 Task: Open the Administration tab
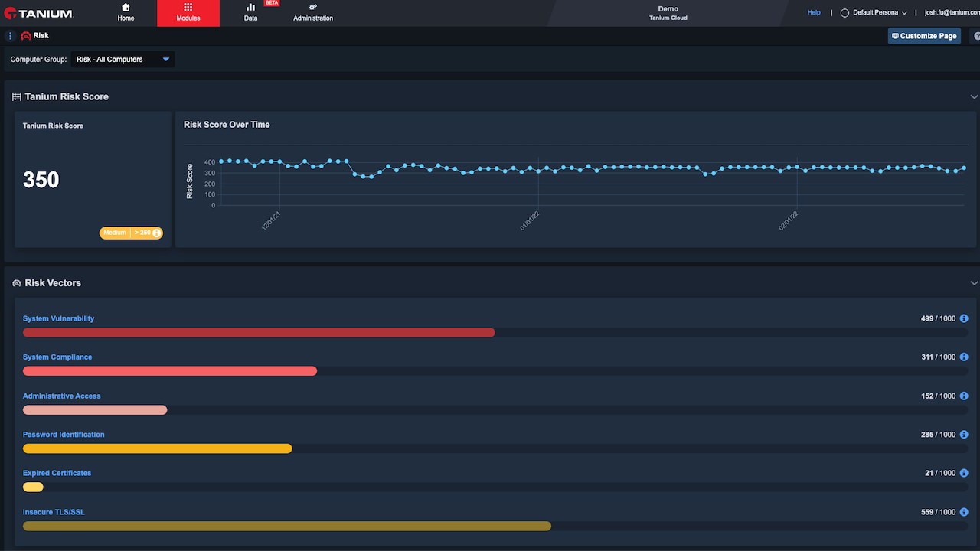[x=313, y=13]
